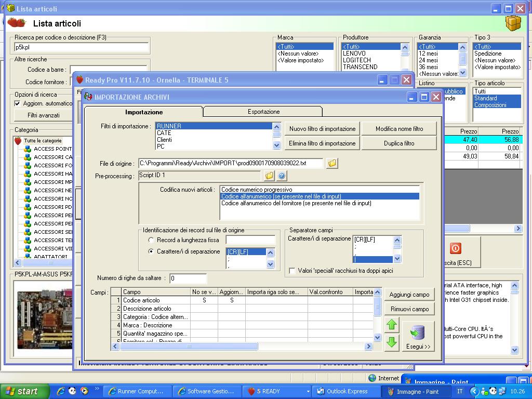This screenshot has height=399, width=532.
Task: Click down arrow of Filtri di importazione list
Action: click(277, 145)
